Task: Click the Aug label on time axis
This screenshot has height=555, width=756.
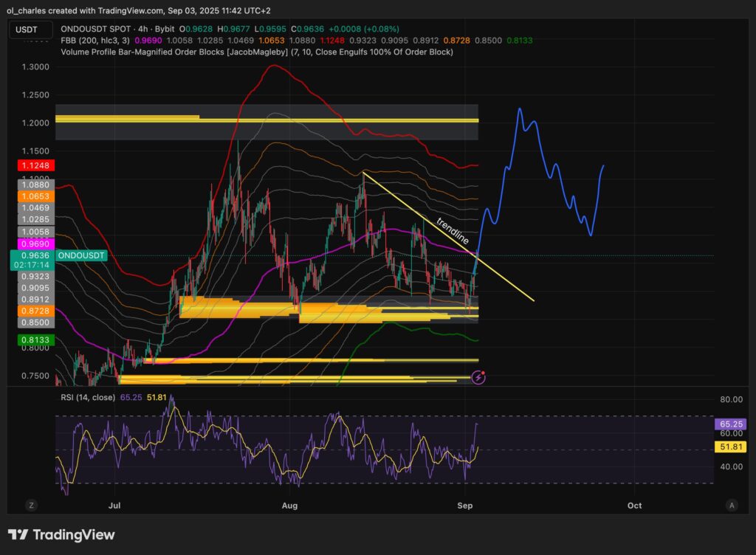Action: (289, 506)
